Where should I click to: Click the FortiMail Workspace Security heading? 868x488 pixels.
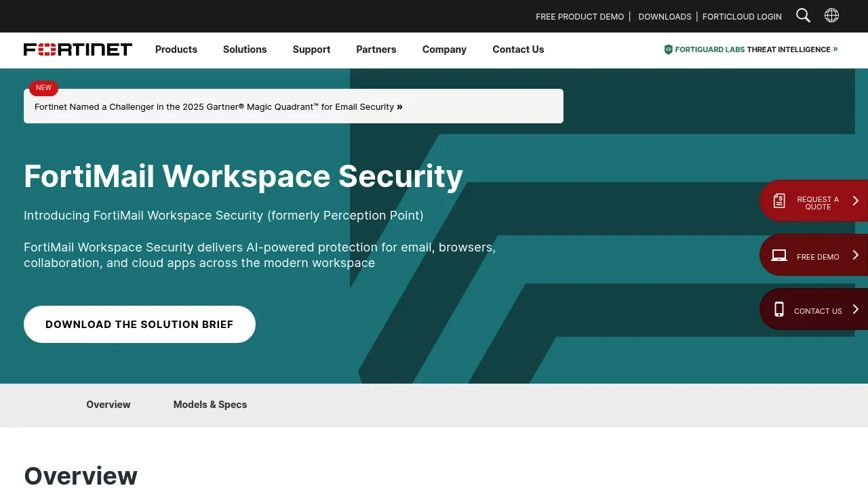click(x=243, y=176)
